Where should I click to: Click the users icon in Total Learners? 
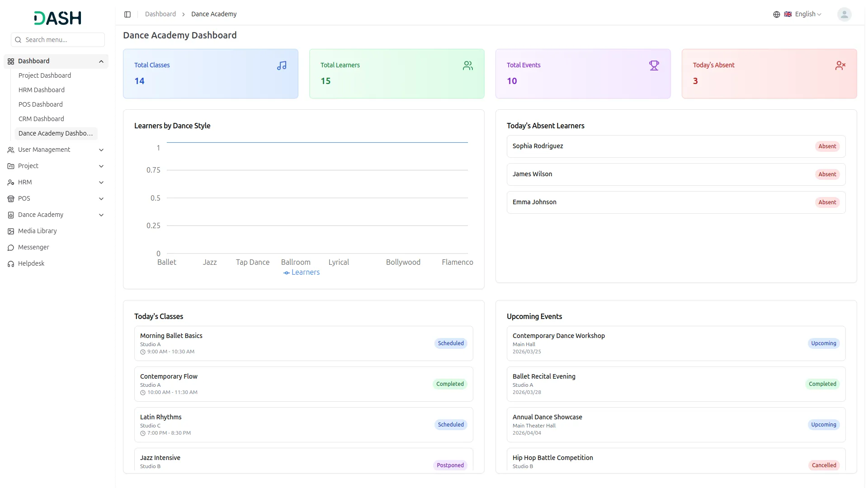click(467, 66)
